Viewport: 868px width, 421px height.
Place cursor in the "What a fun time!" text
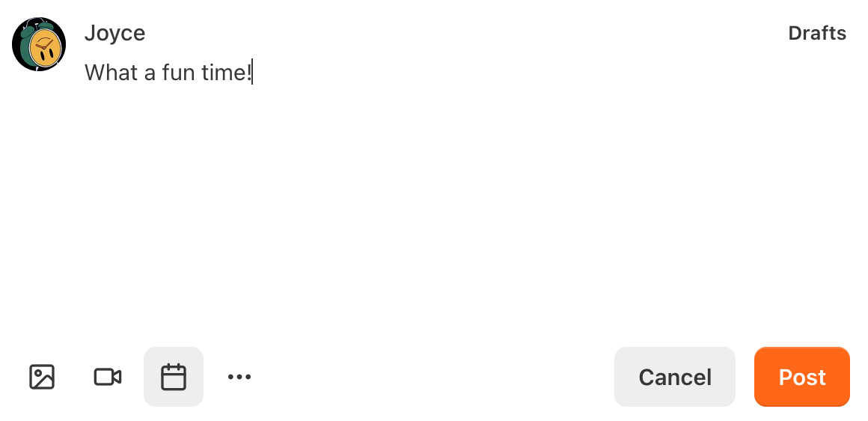[x=168, y=73]
